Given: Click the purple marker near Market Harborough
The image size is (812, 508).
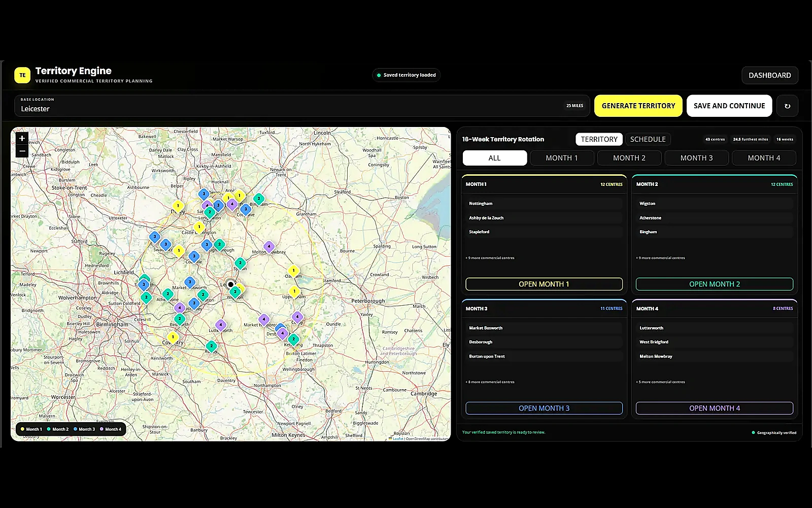Looking at the screenshot, I should point(263,320).
